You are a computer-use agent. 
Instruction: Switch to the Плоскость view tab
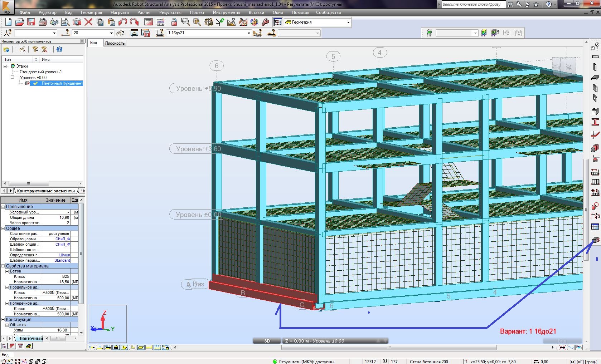click(115, 43)
